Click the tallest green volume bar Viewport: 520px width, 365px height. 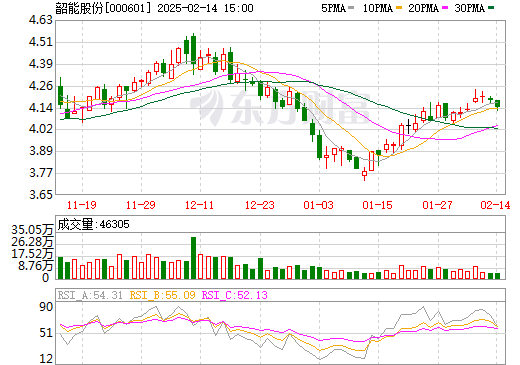coord(193,258)
